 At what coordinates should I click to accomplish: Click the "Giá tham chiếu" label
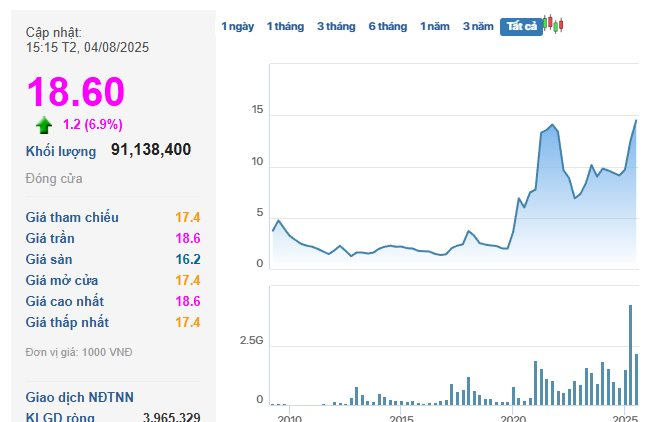point(72,217)
